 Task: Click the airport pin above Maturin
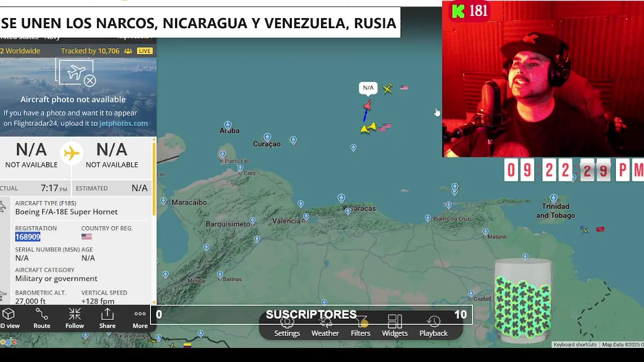[486, 232]
